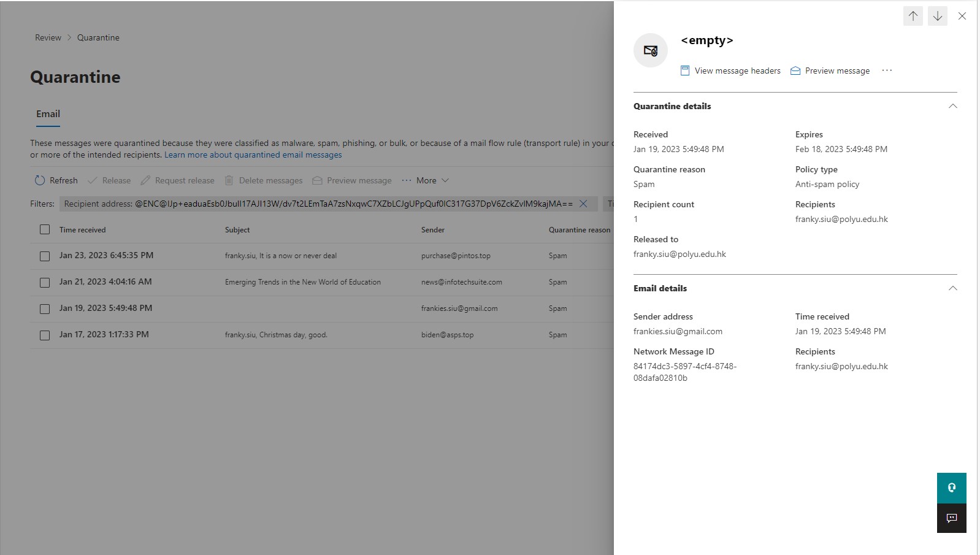
Task: Toggle the select-all checkbox in the header
Action: pyautogui.click(x=45, y=229)
